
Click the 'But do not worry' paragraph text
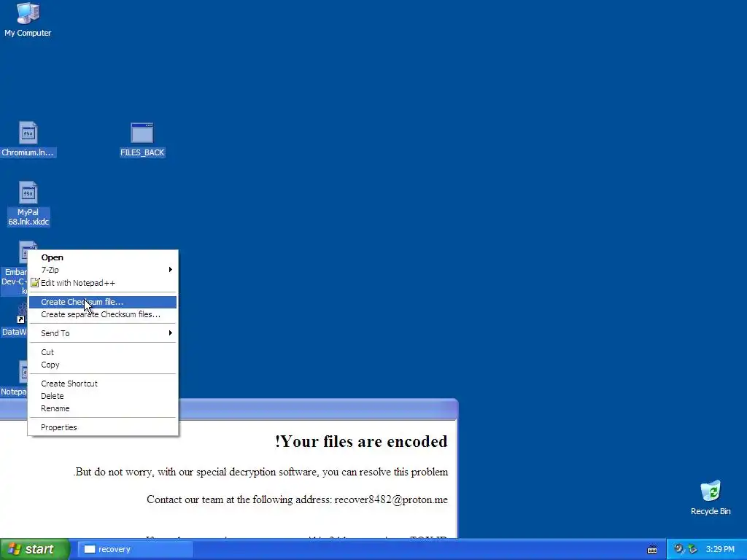click(260, 472)
